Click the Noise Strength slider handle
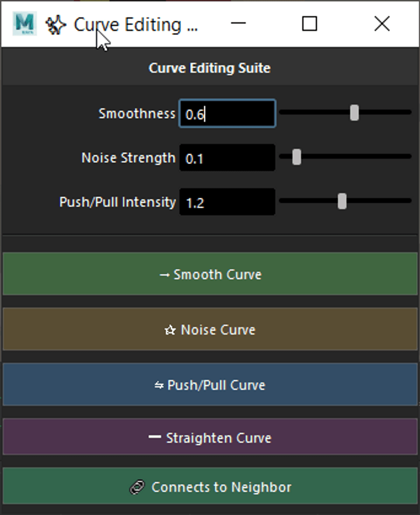 pyautogui.click(x=296, y=157)
